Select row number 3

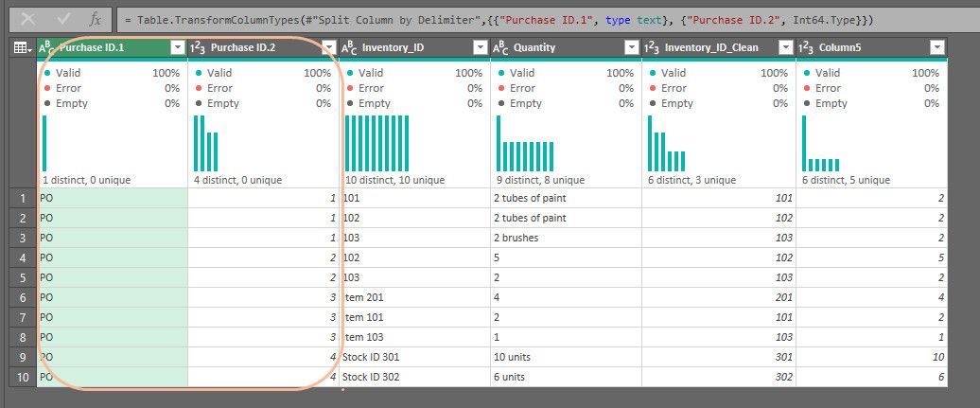click(x=24, y=238)
